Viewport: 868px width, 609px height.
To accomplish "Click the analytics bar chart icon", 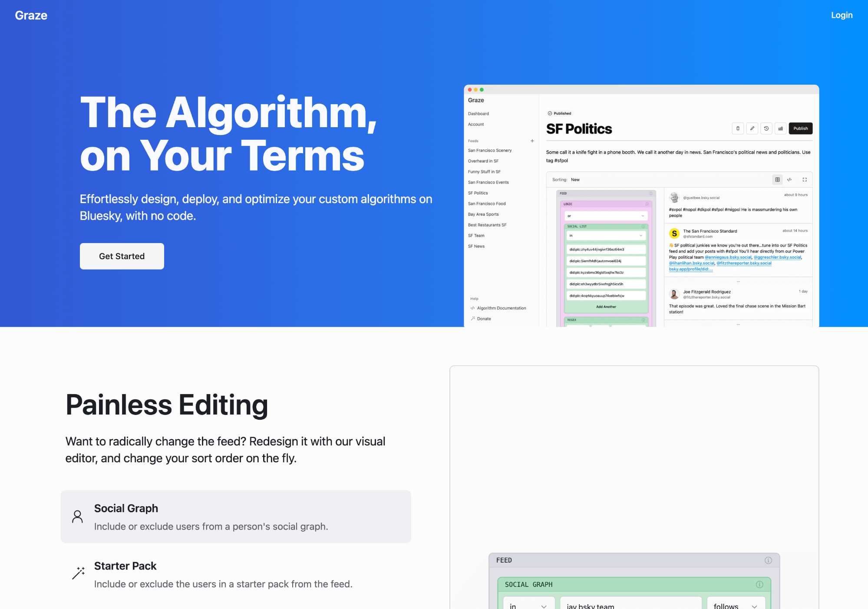I will 780,128.
